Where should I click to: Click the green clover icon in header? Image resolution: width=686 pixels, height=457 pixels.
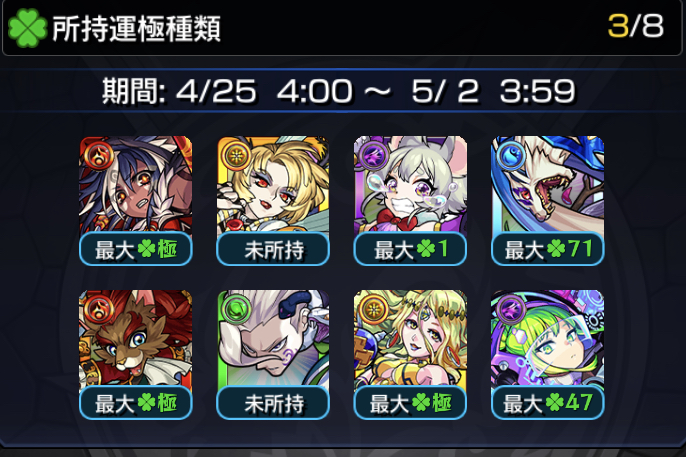coord(27,28)
